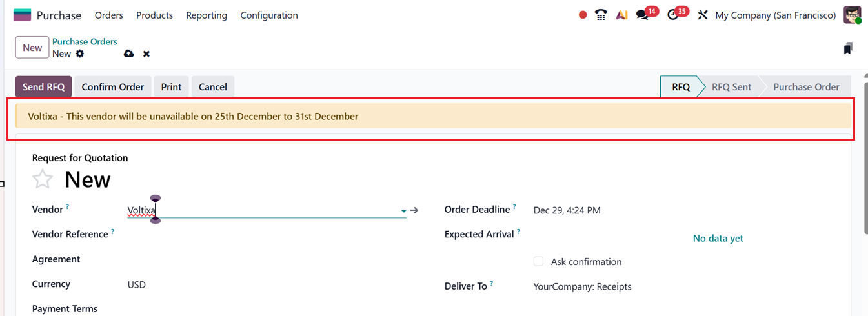
Task: Open the company switcher My Company (San Francisco)
Action: [x=775, y=15]
